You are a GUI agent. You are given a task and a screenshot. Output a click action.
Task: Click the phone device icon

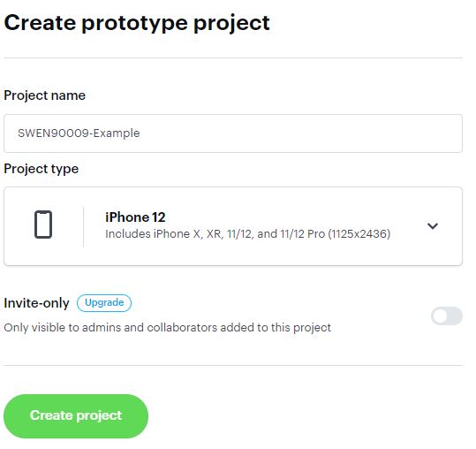point(43,224)
